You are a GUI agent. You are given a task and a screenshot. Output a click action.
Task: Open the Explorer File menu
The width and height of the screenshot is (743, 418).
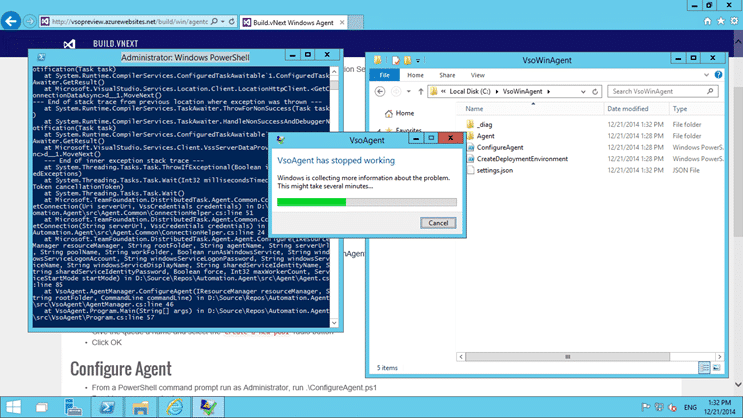[x=384, y=75]
